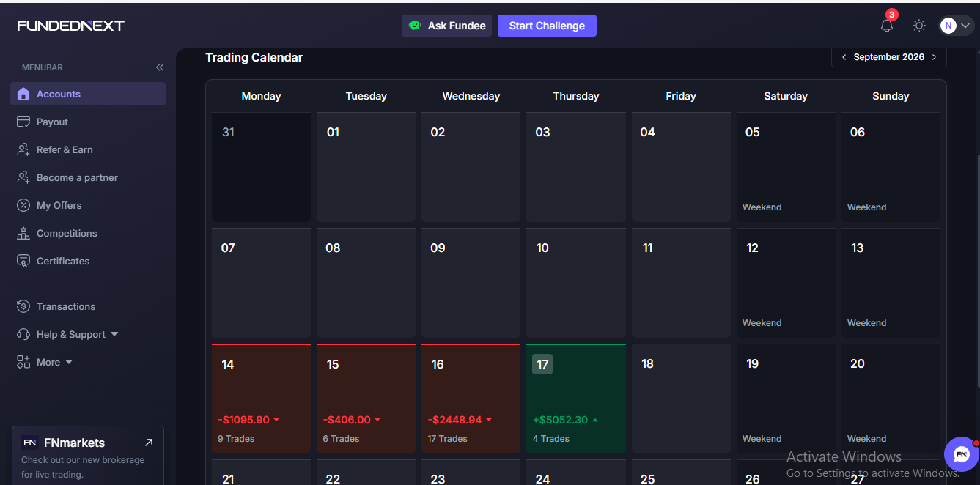Open the floating FN chat bubble
The height and width of the screenshot is (485, 980).
pos(961,454)
